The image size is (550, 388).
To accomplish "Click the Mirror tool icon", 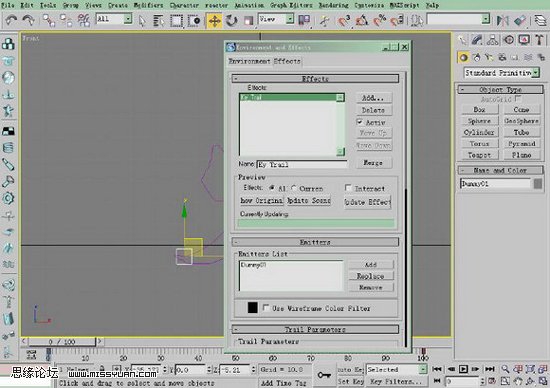I will click(x=503, y=20).
